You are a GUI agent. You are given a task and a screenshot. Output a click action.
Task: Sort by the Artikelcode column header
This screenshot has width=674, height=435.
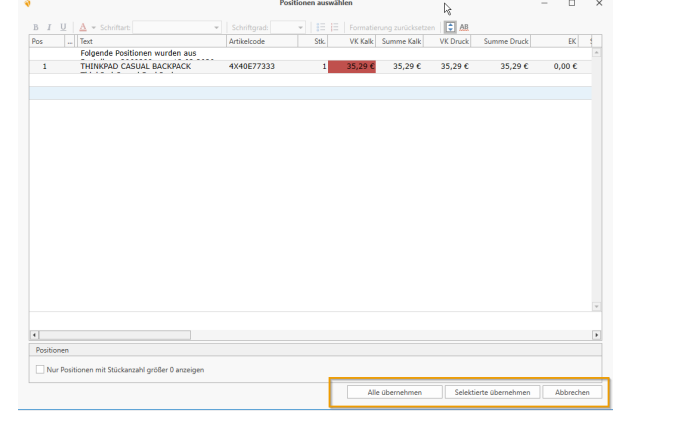pos(261,42)
